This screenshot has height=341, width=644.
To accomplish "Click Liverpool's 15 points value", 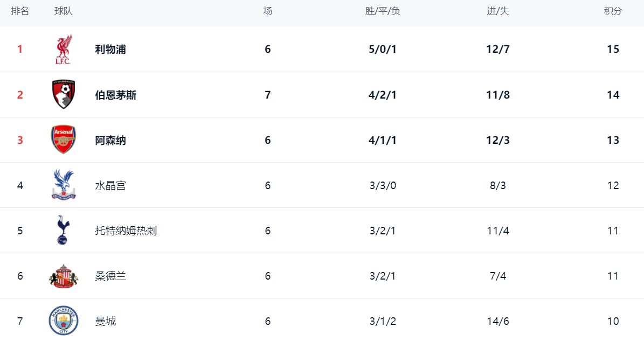I will click(x=613, y=50).
